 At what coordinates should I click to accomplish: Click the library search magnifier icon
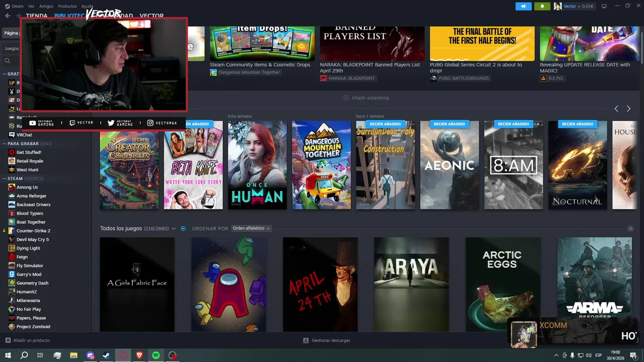click(x=8, y=61)
